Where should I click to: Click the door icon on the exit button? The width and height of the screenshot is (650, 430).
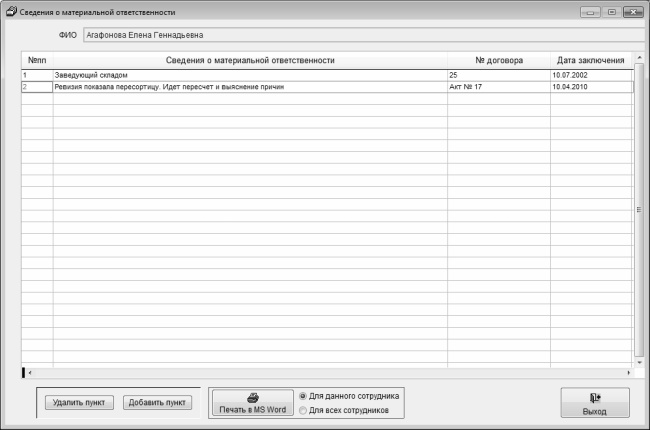tap(595, 397)
